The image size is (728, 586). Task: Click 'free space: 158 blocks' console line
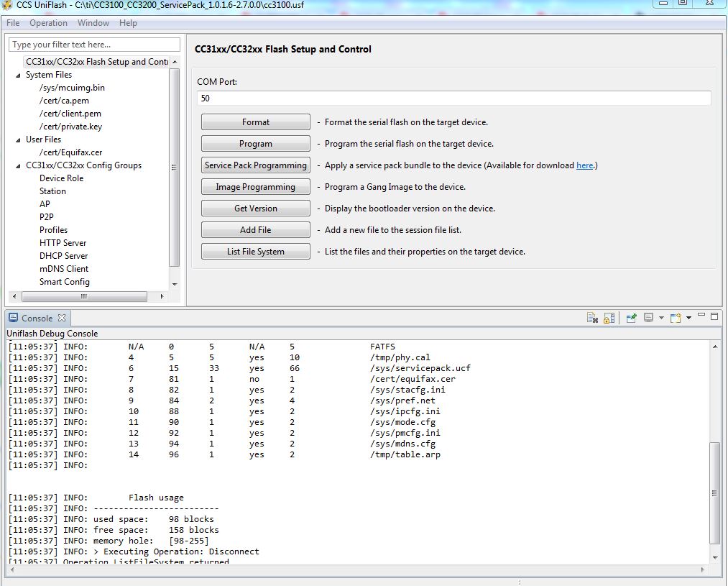click(156, 530)
